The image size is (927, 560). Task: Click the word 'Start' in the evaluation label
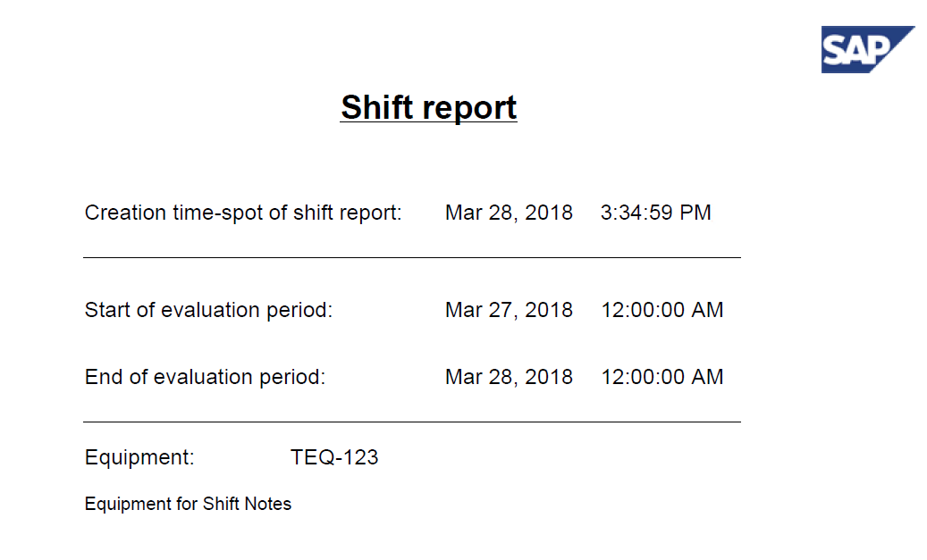pos(105,311)
